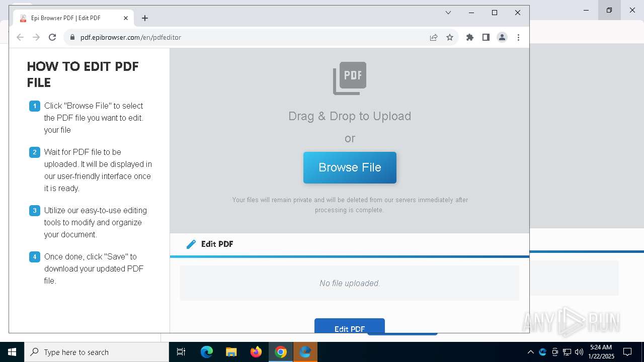The image size is (644, 362).
Task: Click the taskbar search box
Action: 97,352
